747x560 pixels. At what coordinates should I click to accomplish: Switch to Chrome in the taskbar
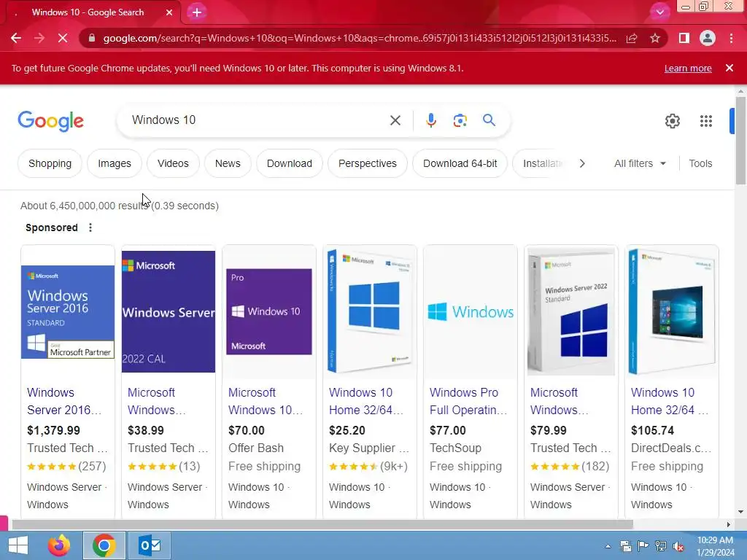point(104,545)
